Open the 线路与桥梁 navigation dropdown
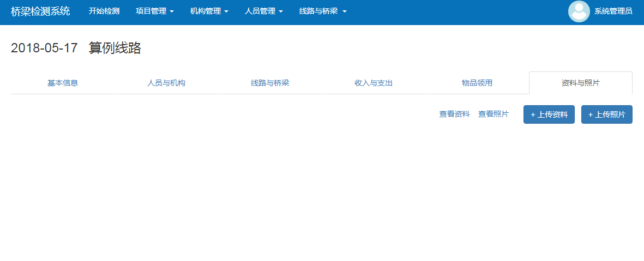Screen dimensions: 644x261 coord(322,11)
